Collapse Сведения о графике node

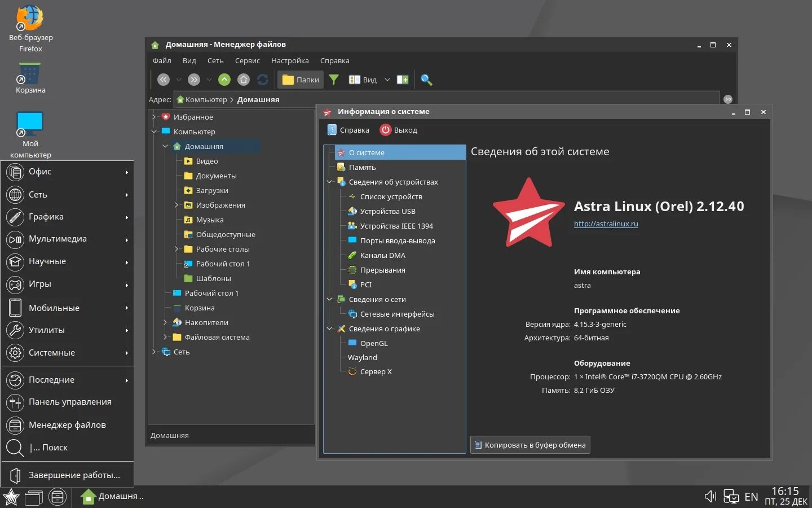(330, 329)
